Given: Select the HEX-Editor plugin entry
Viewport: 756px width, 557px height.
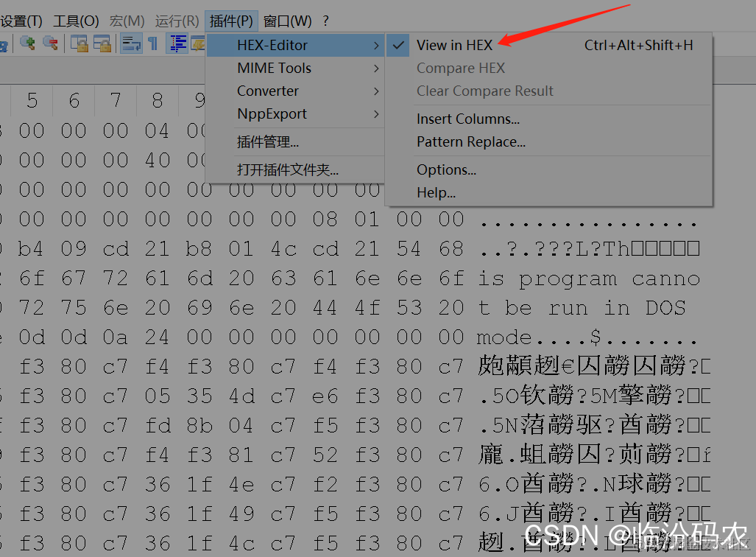Looking at the screenshot, I should tap(295, 46).
